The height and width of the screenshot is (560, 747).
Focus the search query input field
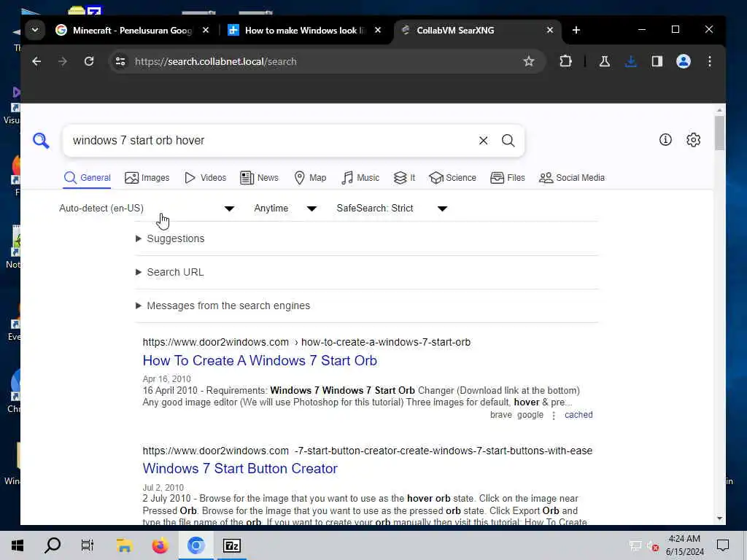(x=271, y=141)
